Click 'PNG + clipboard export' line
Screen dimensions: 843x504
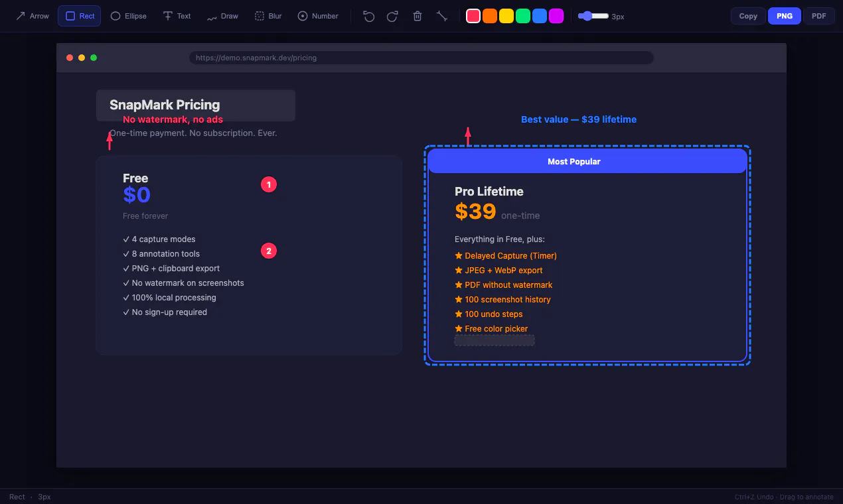(x=171, y=269)
